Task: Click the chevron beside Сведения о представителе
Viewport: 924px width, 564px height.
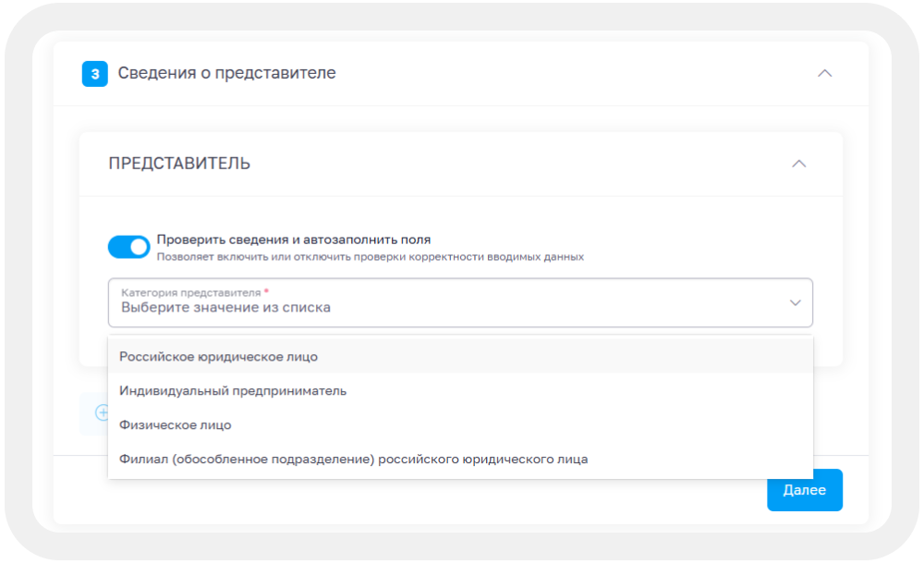Action: click(827, 72)
